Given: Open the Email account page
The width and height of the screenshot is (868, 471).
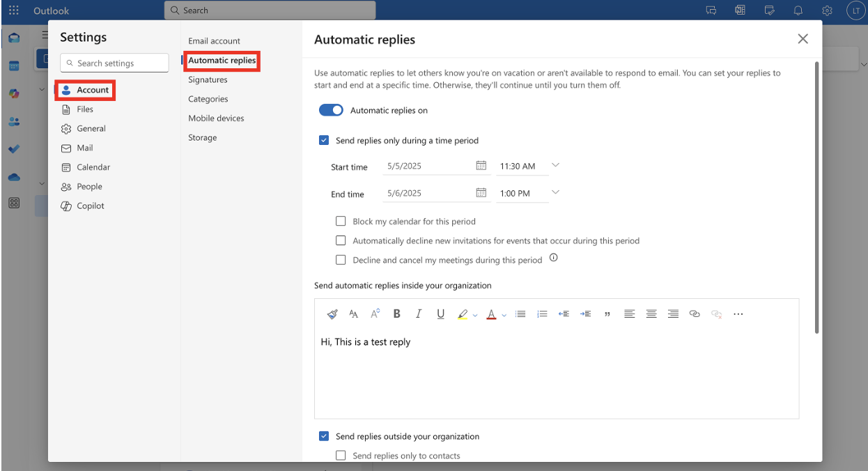Looking at the screenshot, I should [214, 41].
